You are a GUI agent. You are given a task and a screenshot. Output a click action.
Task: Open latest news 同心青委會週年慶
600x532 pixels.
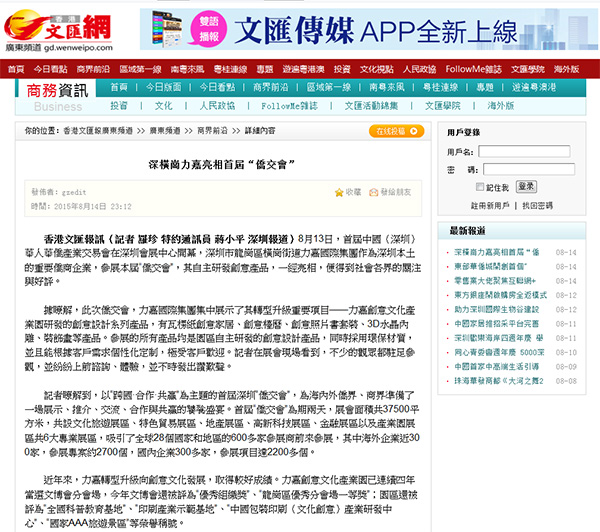tap(499, 352)
